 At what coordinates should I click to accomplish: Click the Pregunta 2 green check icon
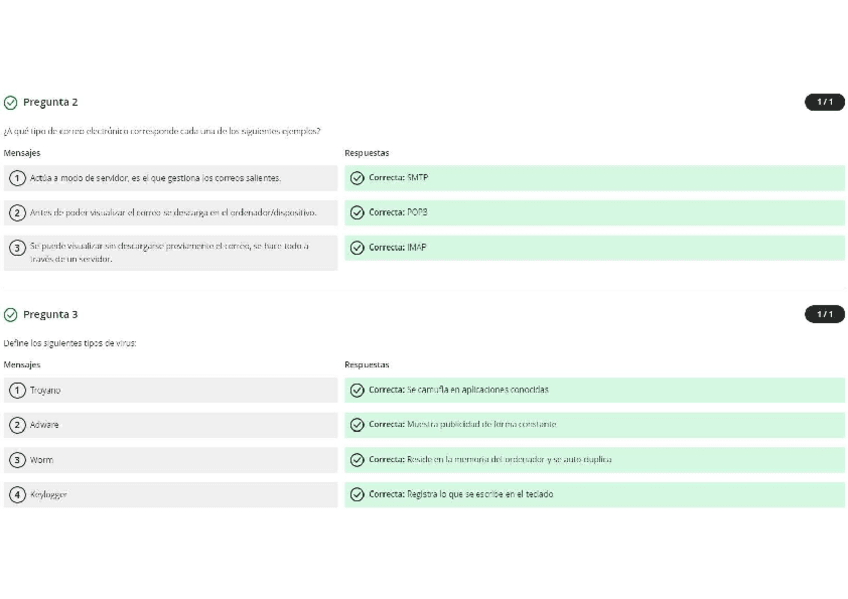[11, 102]
